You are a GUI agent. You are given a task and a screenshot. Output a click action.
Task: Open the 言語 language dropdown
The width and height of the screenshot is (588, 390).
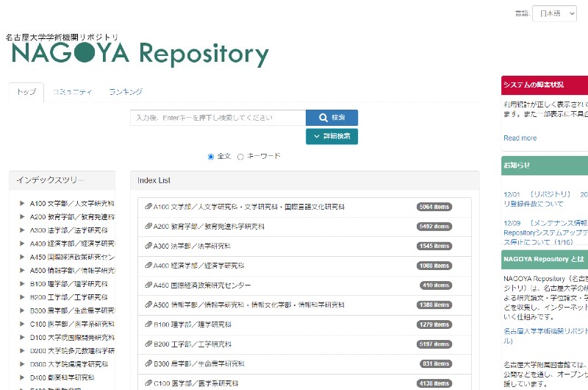(x=554, y=13)
